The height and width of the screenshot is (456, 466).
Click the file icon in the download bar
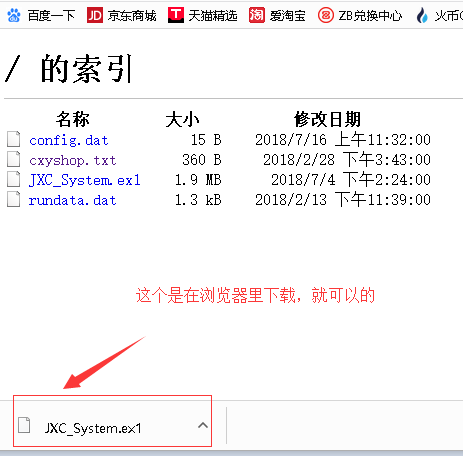(x=24, y=425)
